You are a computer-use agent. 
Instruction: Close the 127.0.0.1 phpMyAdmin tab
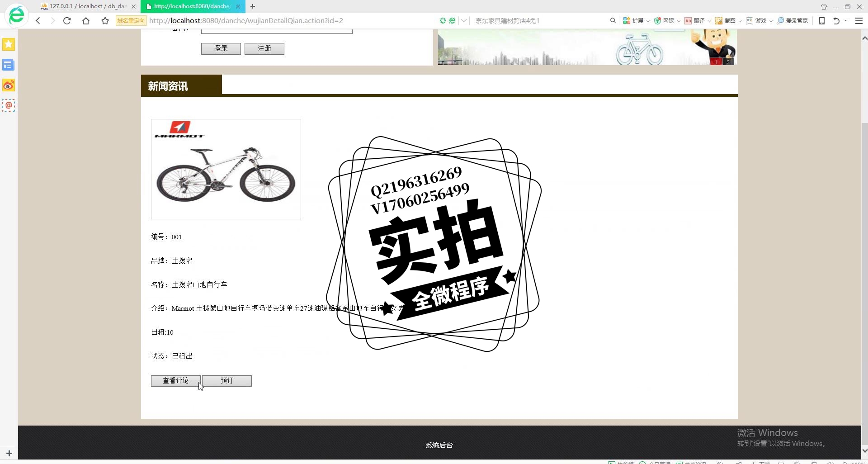tap(133, 6)
